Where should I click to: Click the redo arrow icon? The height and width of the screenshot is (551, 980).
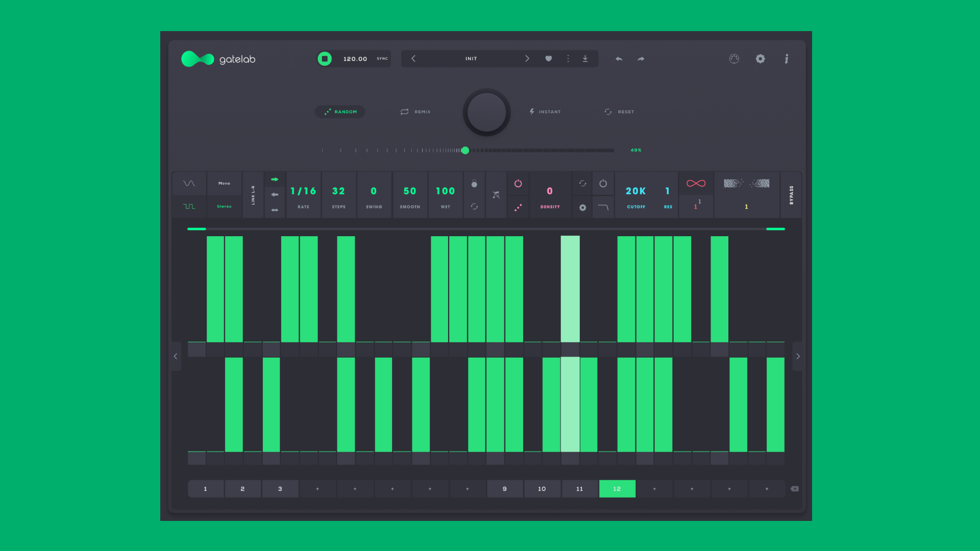coord(641,59)
